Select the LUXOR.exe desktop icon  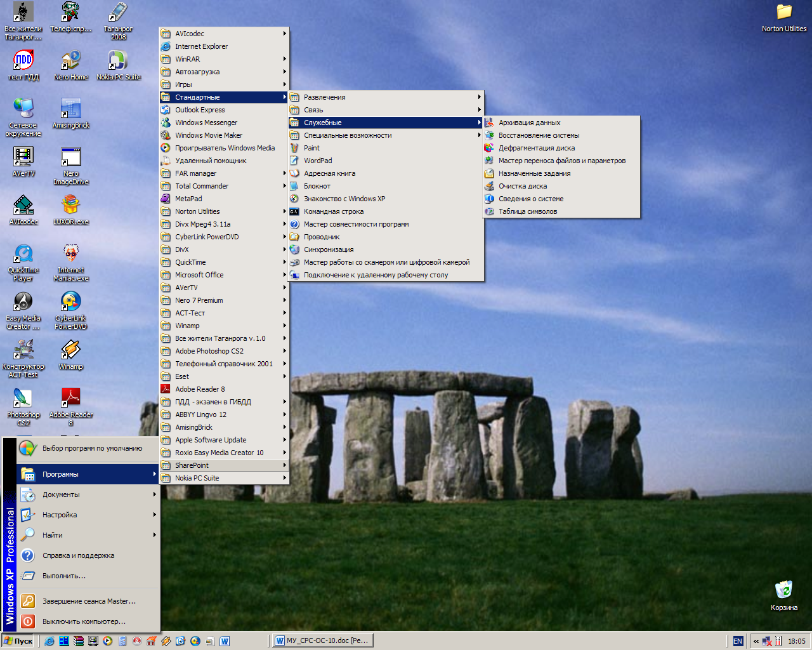pos(71,210)
